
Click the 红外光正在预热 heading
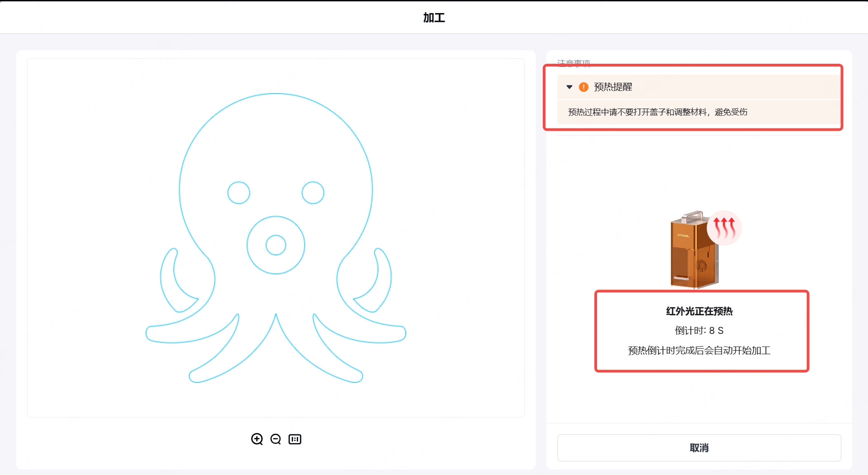pos(699,311)
